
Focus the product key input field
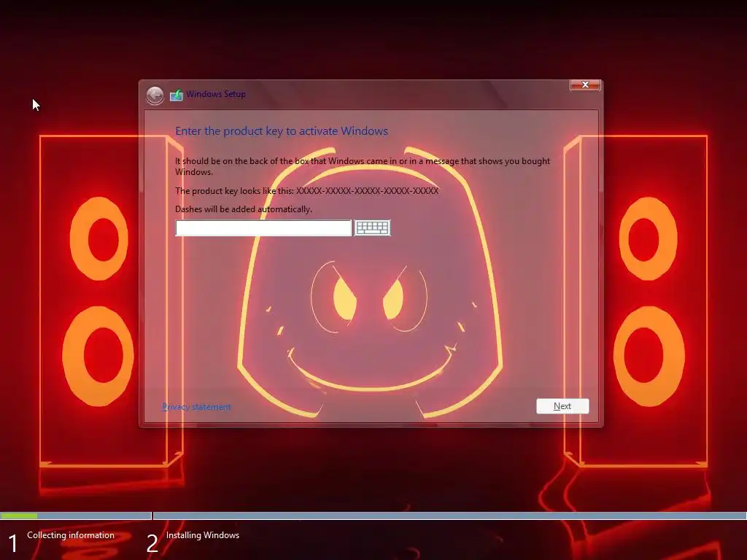pos(263,227)
